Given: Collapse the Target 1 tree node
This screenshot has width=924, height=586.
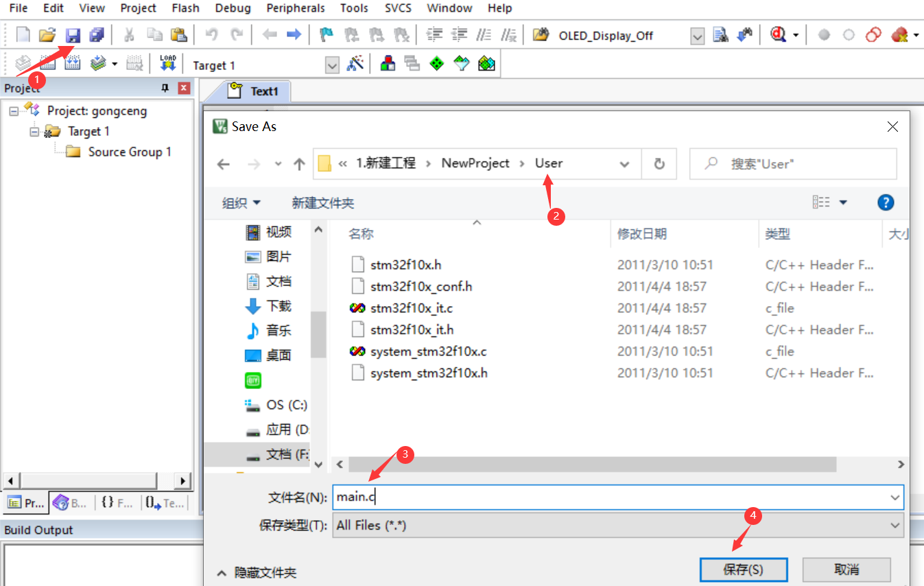Looking at the screenshot, I should click(34, 131).
